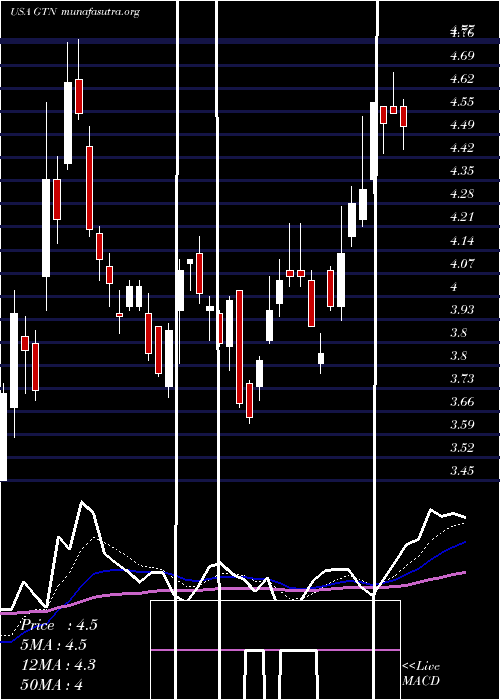Click the 3.52 price axis label

point(462,448)
